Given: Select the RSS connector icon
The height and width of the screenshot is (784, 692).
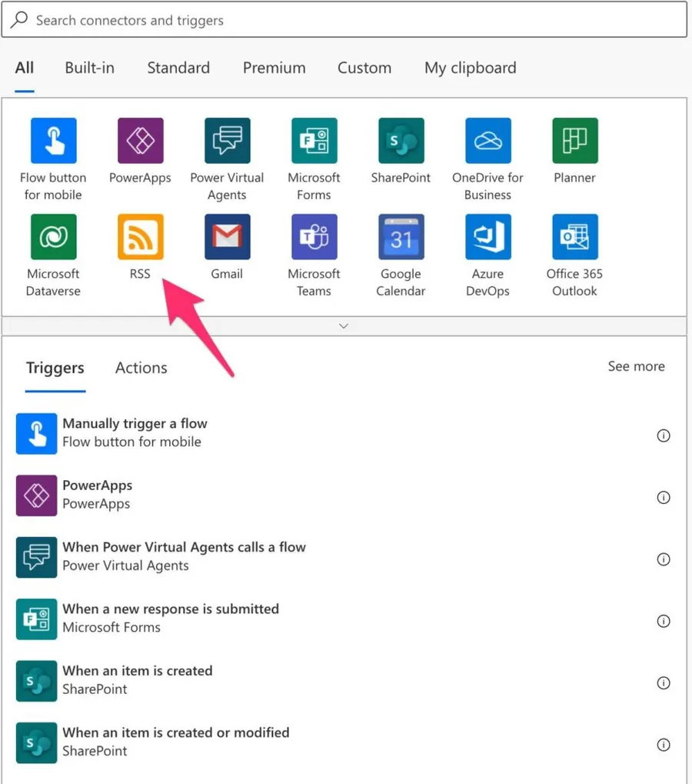Looking at the screenshot, I should click(x=140, y=237).
